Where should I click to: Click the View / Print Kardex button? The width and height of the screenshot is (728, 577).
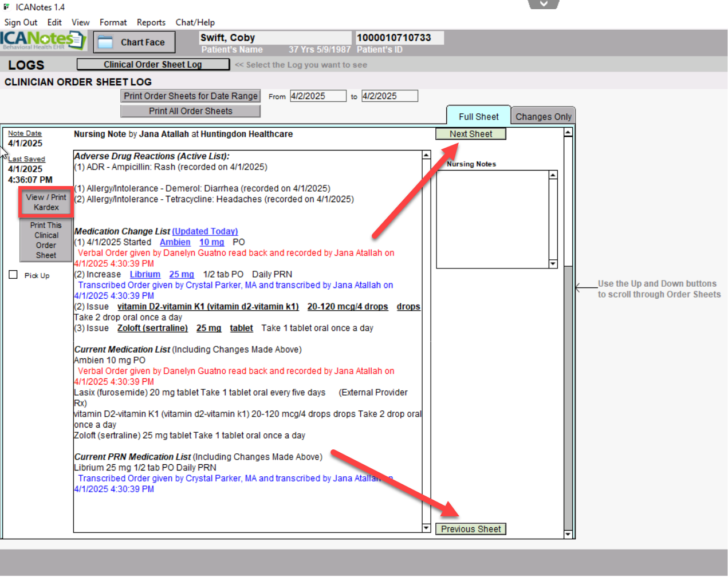click(x=46, y=202)
